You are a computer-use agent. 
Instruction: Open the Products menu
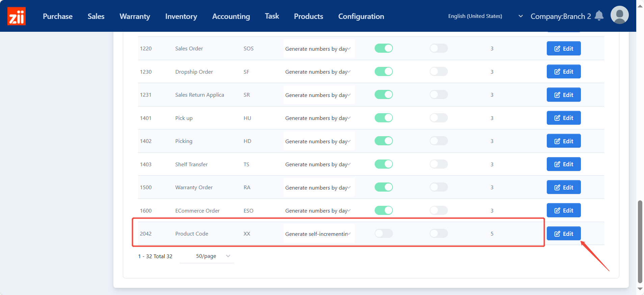[x=308, y=16]
